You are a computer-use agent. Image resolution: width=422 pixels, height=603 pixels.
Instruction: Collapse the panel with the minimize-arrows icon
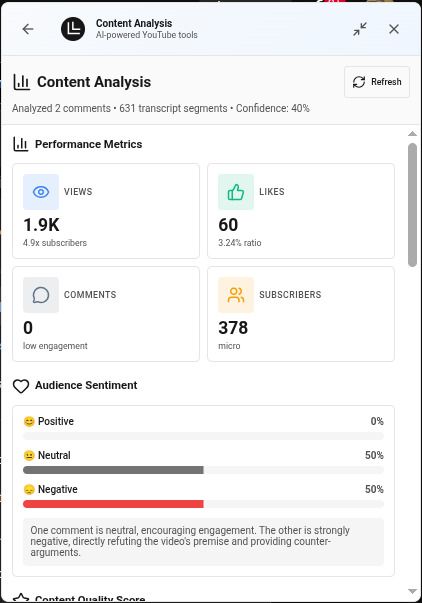360,29
